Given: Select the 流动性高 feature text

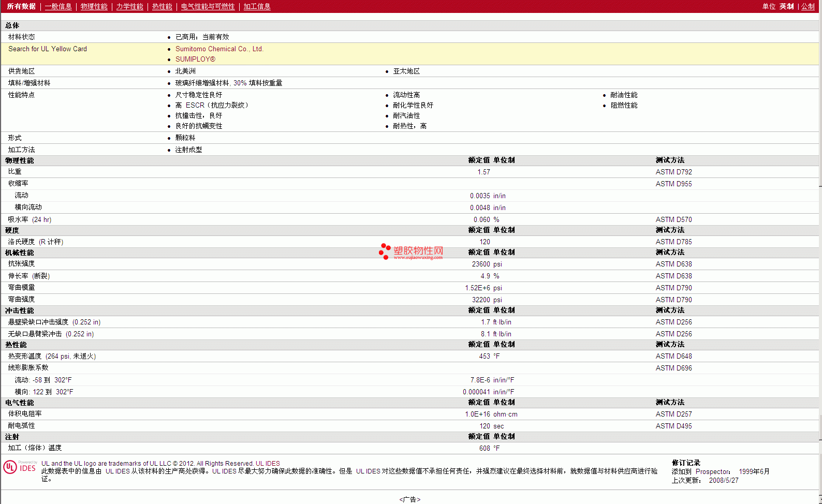Looking at the screenshot, I should tap(406, 95).
